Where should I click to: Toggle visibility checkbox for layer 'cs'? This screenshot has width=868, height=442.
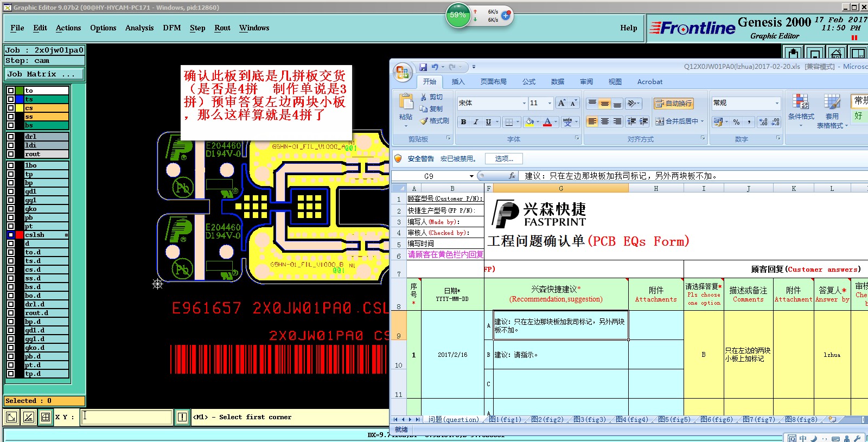[10, 108]
